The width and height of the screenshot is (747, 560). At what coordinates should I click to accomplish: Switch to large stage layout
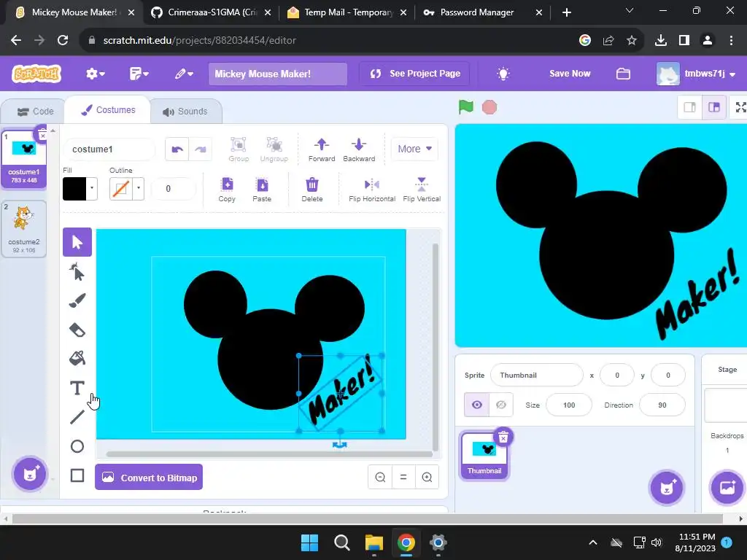tap(713, 107)
